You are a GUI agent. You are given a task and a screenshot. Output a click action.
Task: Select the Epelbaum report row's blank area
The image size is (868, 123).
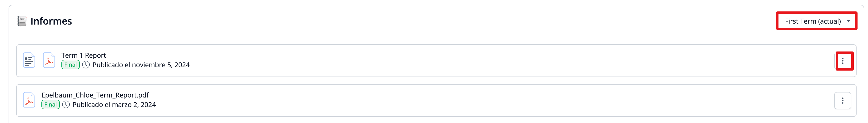pos(472,100)
